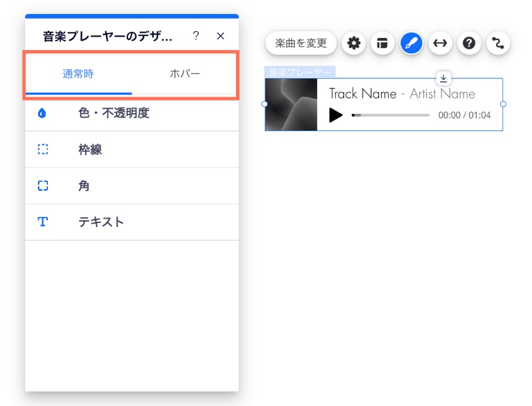Switch to the ホバー tab

point(186,74)
